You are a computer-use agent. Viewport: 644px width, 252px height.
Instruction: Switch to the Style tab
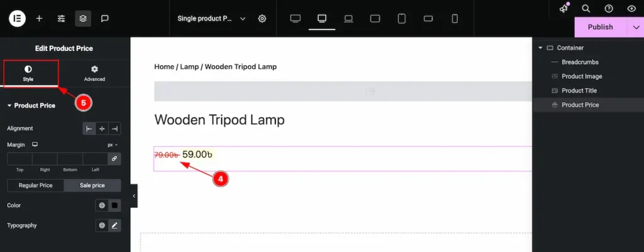(x=28, y=73)
